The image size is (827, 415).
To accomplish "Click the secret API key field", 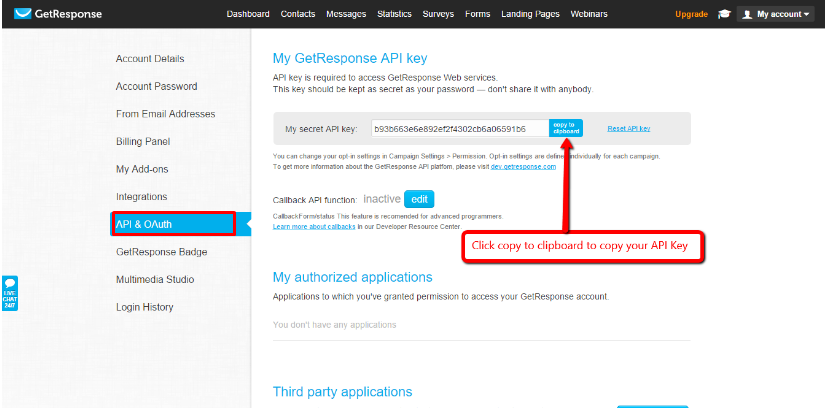I will [459, 128].
